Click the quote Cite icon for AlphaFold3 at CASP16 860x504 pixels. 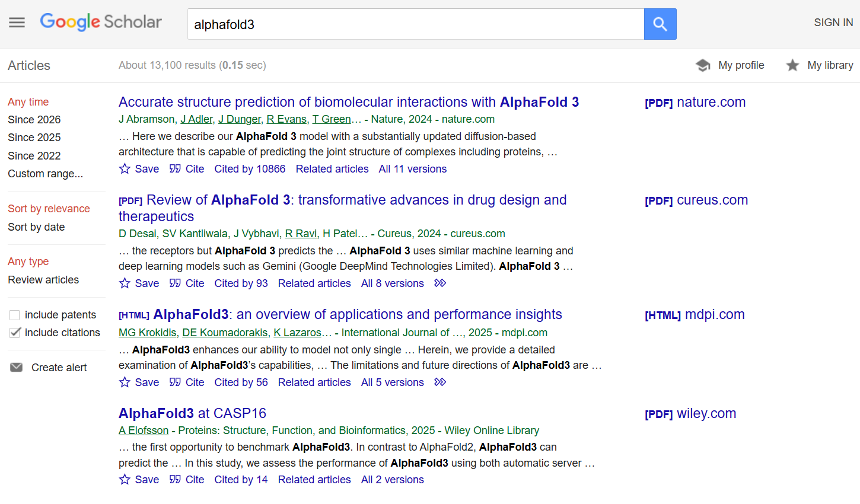tap(175, 480)
